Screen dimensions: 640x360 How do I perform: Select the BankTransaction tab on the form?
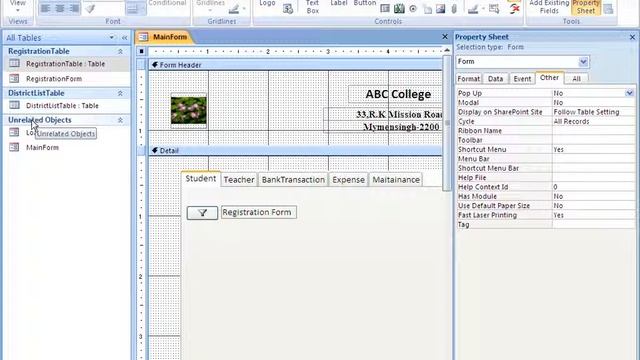coord(293,180)
